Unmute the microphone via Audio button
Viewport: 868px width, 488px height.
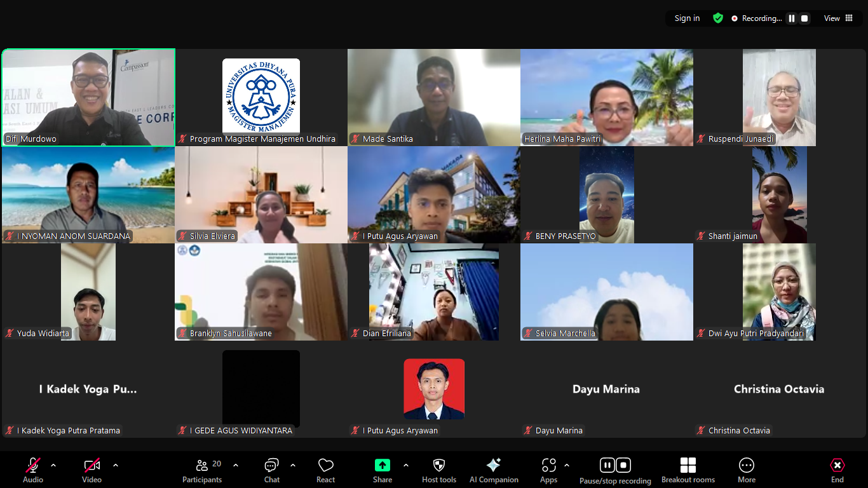pyautogui.click(x=33, y=465)
